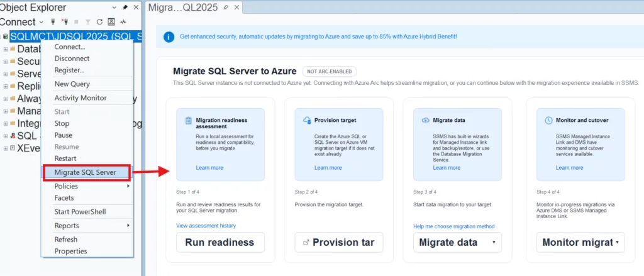Click the funnel Filter icon in Object Explorer toolbar
The image size is (644, 276).
click(x=87, y=22)
